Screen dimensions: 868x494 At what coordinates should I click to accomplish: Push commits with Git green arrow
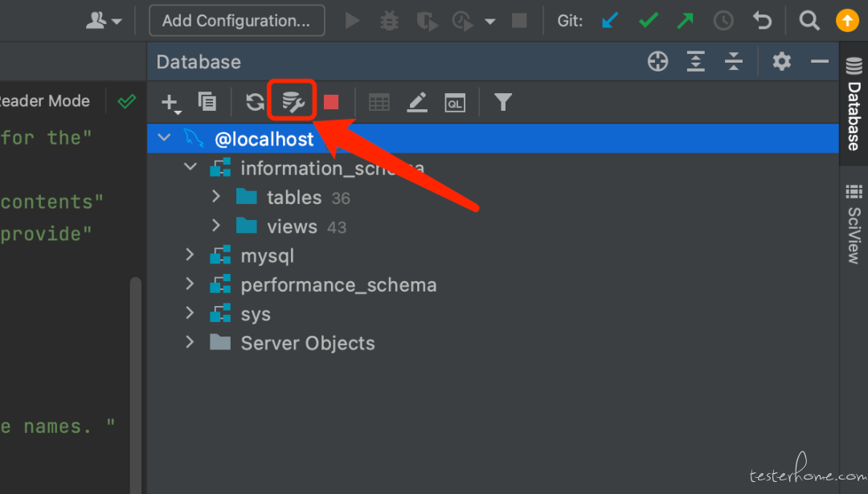coord(686,21)
